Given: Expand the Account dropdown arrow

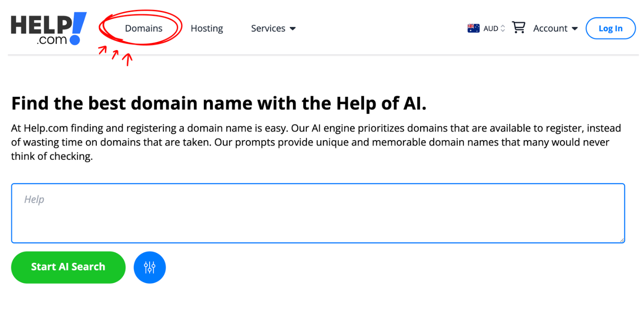Looking at the screenshot, I should (575, 29).
